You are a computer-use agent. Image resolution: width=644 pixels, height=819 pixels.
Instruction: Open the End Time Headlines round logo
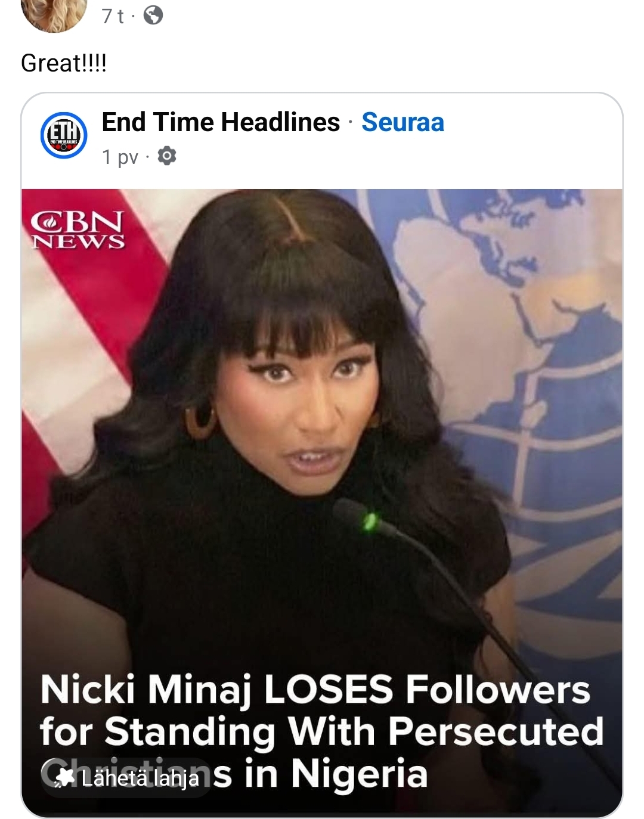[x=64, y=135]
